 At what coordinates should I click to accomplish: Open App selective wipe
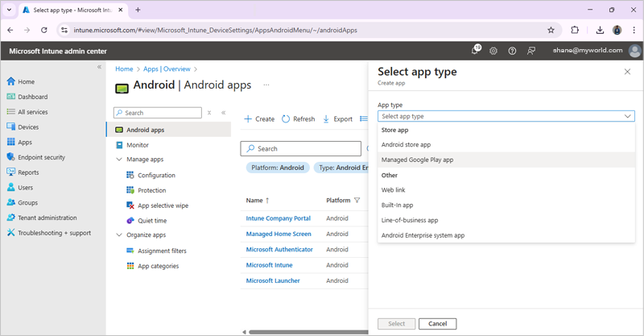click(x=163, y=205)
